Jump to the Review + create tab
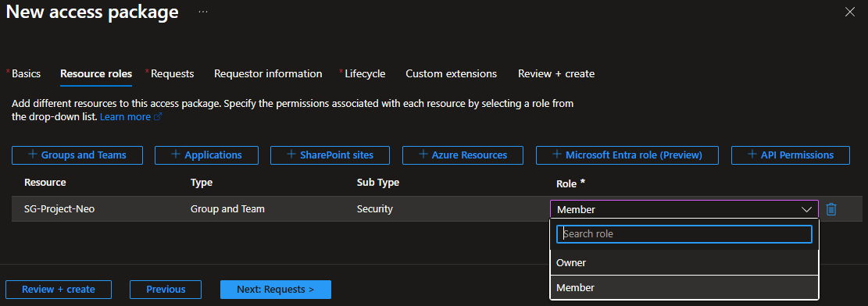 [556, 73]
